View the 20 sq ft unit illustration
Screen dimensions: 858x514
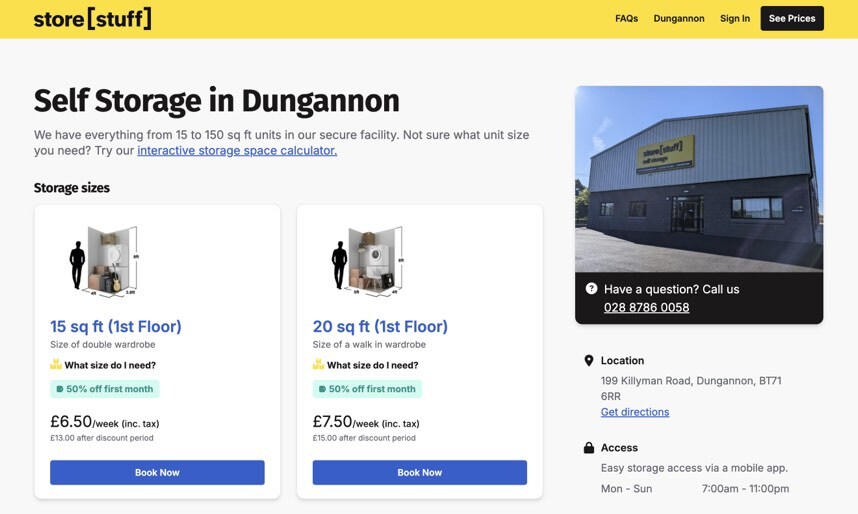[368, 262]
